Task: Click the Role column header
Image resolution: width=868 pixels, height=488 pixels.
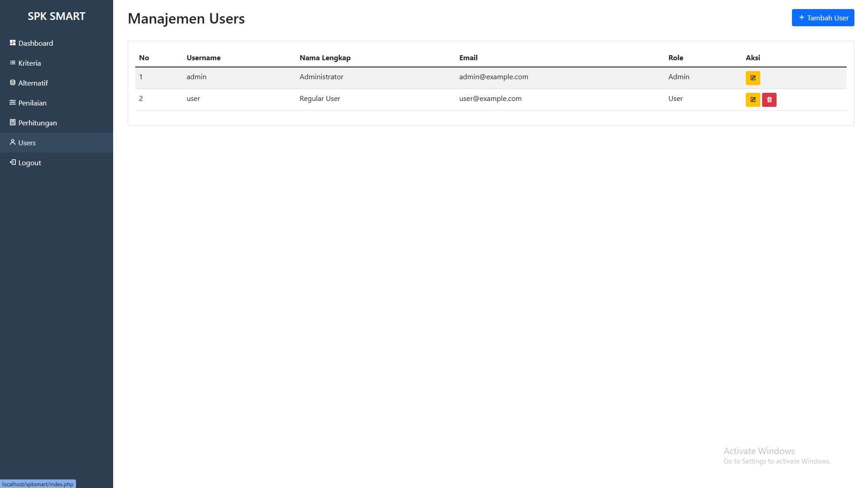Action: point(676,58)
